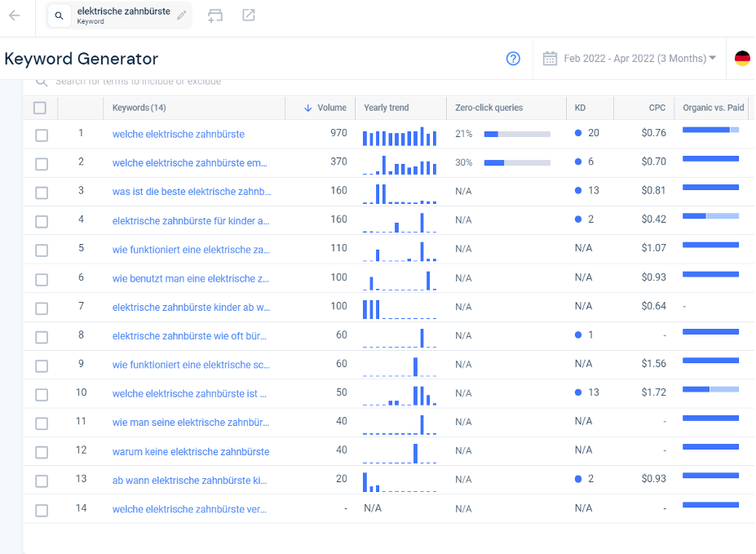Open the help question mark icon
756x554 pixels.
tap(513, 59)
